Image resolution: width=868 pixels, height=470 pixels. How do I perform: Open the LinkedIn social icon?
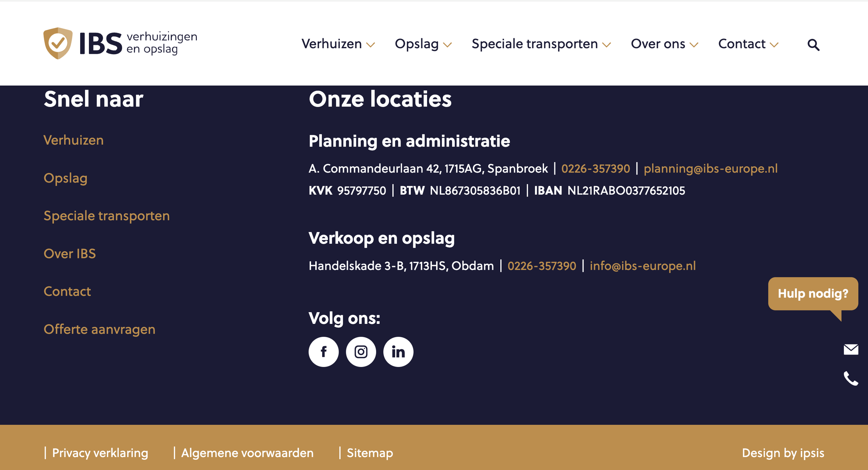click(x=398, y=352)
